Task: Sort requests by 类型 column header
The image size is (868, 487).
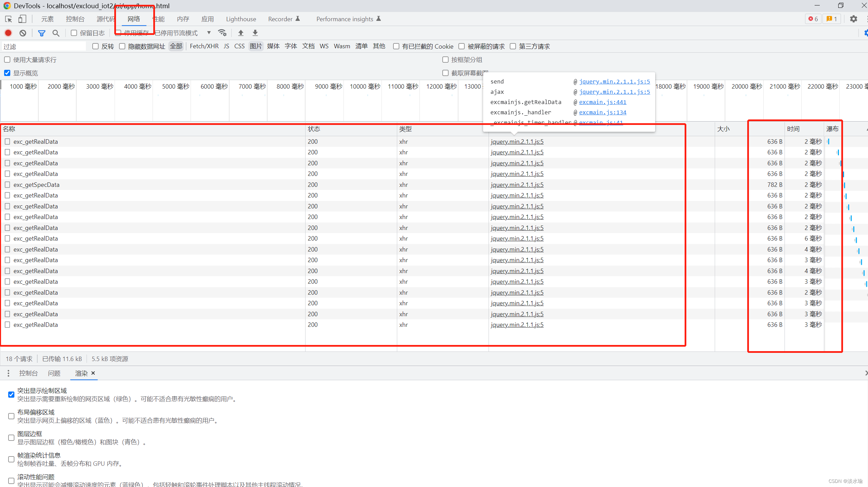Action: 443,129
